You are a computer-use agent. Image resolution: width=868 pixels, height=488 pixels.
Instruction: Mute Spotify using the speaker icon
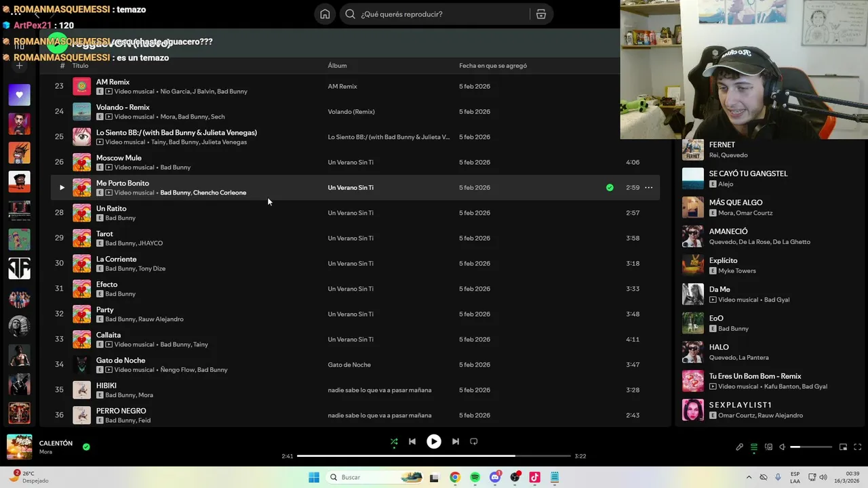coord(782,447)
